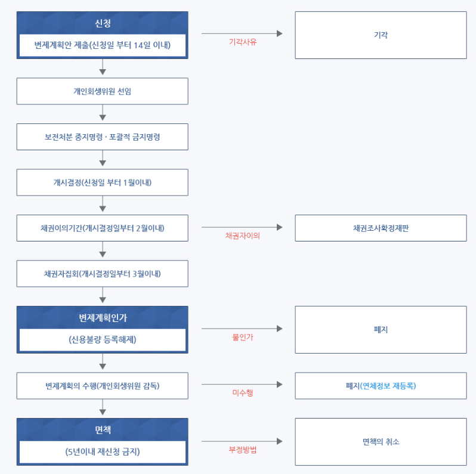This screenshot has height=474, width=476.
Task: Click the 폐지(연체정보 재등록) box
Action: [x=381, y=386]
